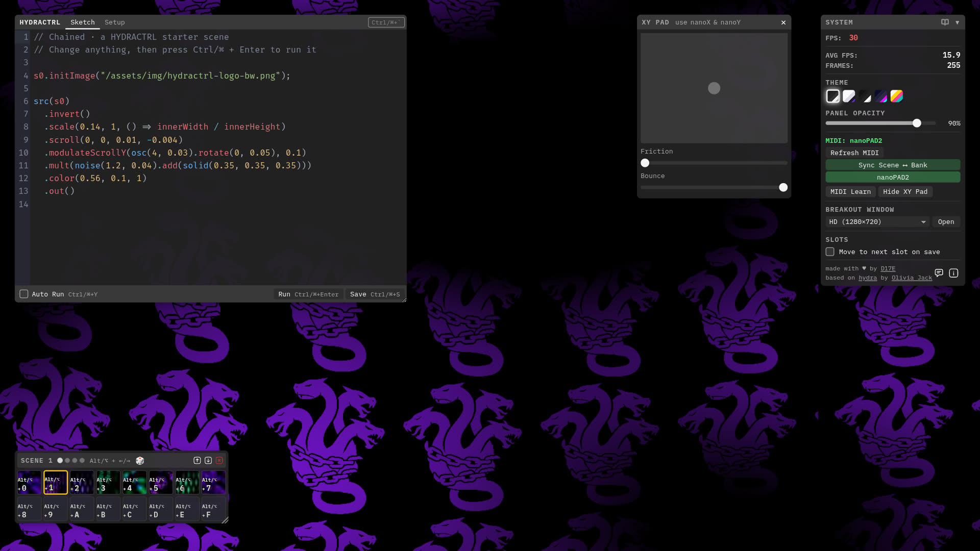Open the D17E author link
980x551 pixels.
point(888,269)
